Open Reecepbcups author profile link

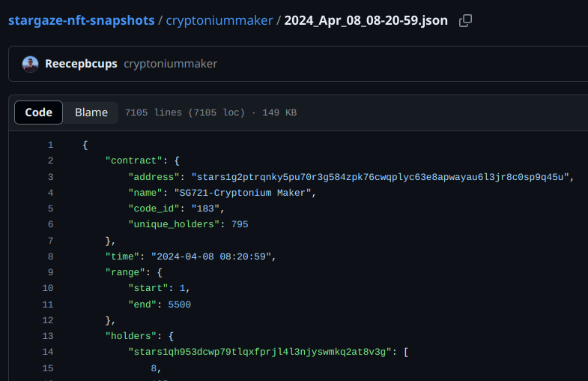[81, 64]
